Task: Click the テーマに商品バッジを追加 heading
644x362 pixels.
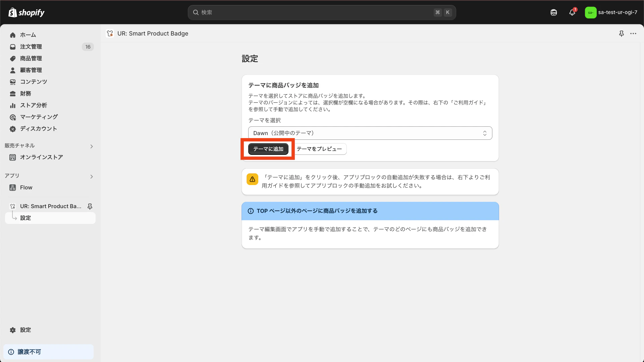Action: (x=283, y=85)
